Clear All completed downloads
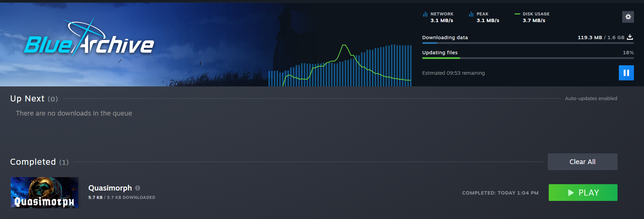This screenshot has height=219, width=644. click(x=583, y=162)
